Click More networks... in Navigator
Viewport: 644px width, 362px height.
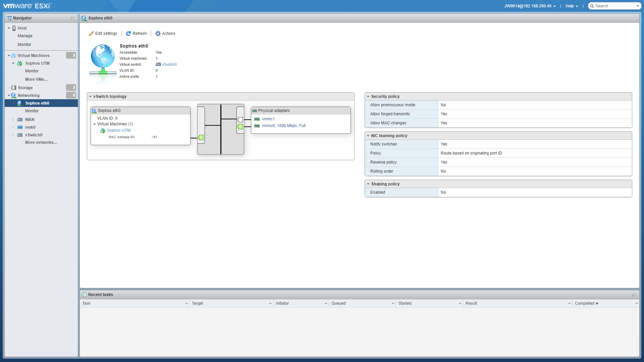pyautogui.click(x=41, y=142)
